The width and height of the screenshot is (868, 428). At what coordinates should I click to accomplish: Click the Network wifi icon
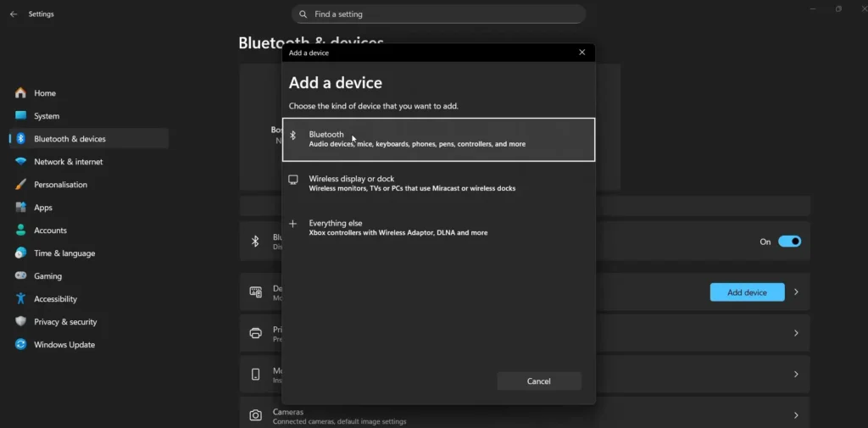tap(20, 162)
